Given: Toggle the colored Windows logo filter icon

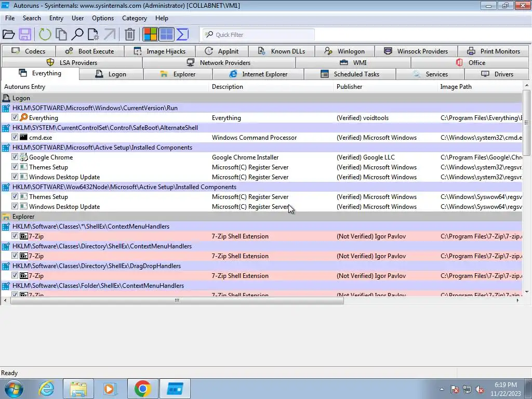Looking at the screenshot, I should [150, 34].
